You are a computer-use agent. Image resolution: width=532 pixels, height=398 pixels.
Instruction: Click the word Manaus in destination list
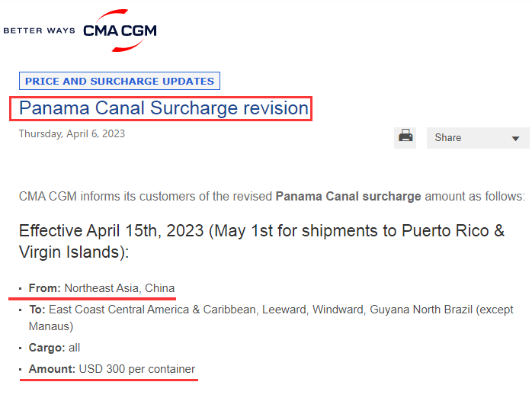click(x=50, y=326)
